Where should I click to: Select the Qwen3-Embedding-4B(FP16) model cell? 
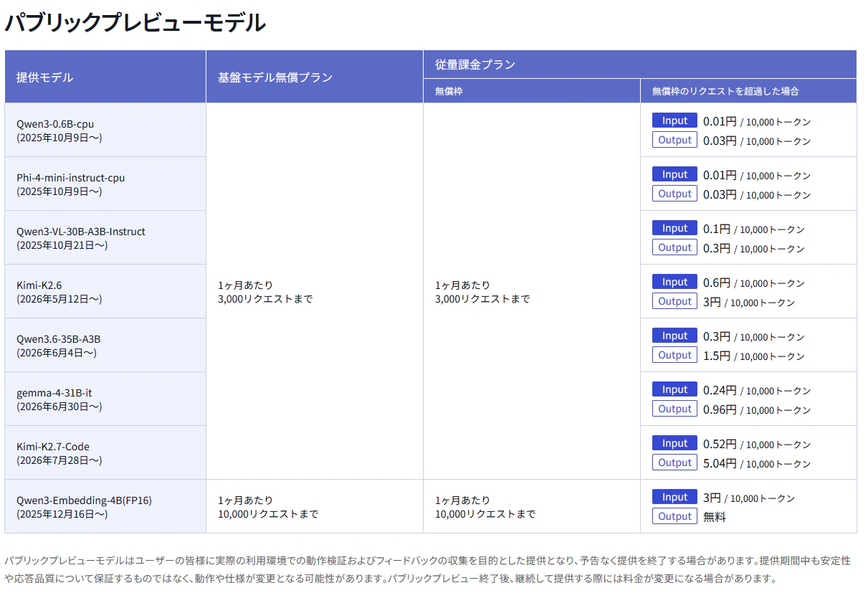(x=105, y=506)
